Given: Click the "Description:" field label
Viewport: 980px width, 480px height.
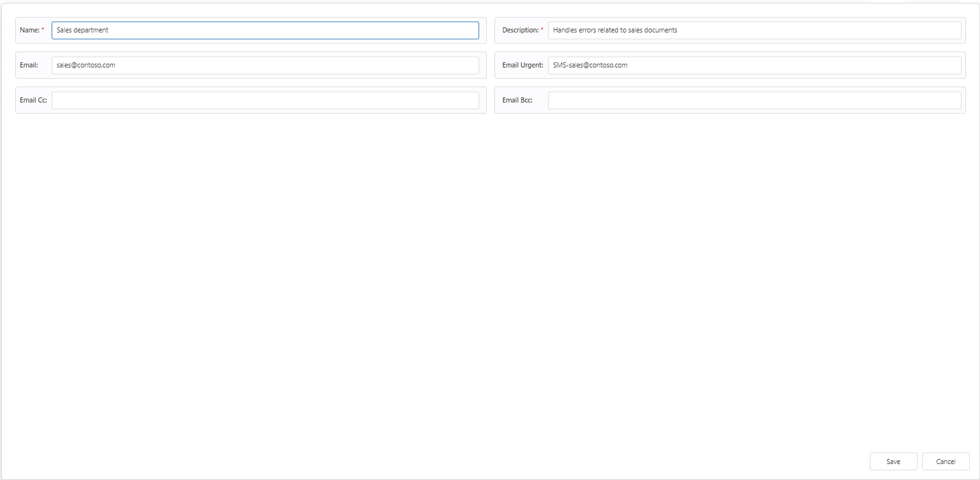Looking at the screenshot, I should point(520,31).
